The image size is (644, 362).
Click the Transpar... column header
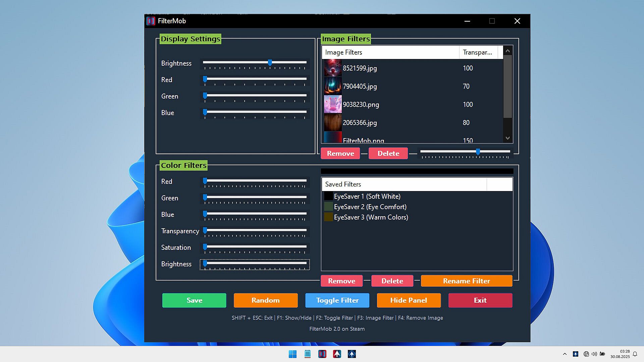[x=477, y=52]
